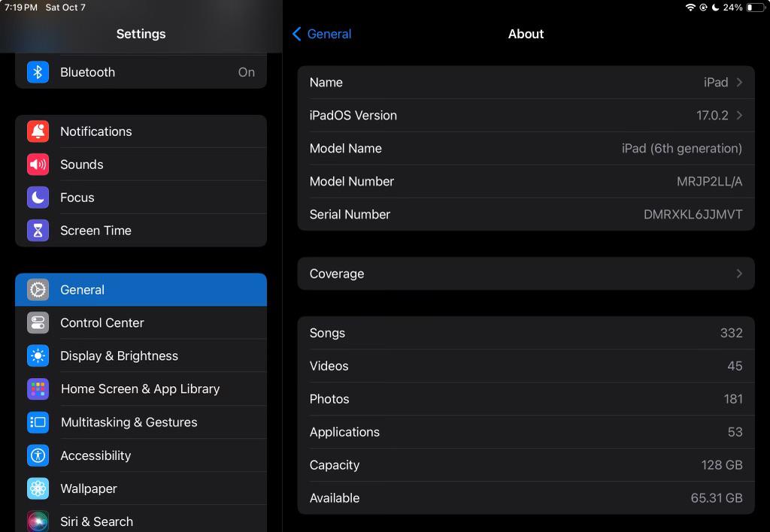Tap the photos count 181
Screen dimensions: 770x532
[733, 399]
